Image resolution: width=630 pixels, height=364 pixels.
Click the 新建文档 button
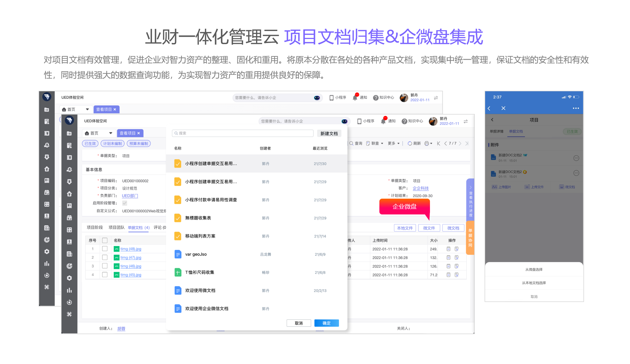329,133
